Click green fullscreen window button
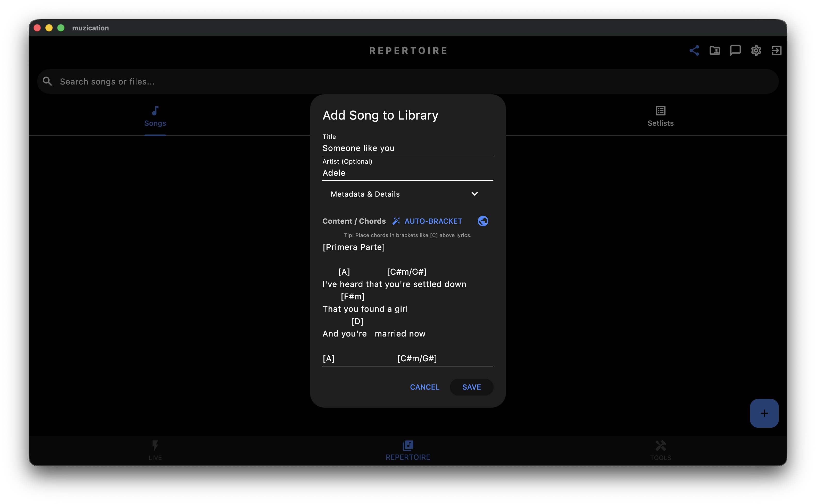 (x=61, y=28)
